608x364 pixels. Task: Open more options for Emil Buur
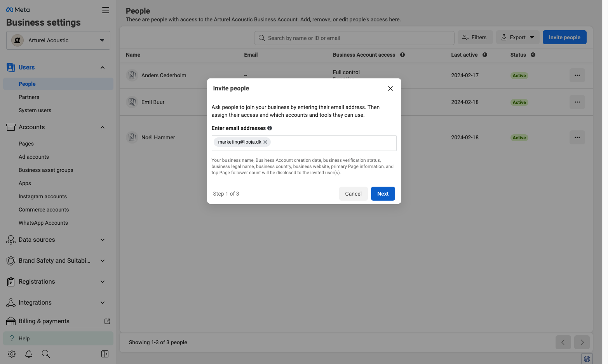tap(577, 102)
